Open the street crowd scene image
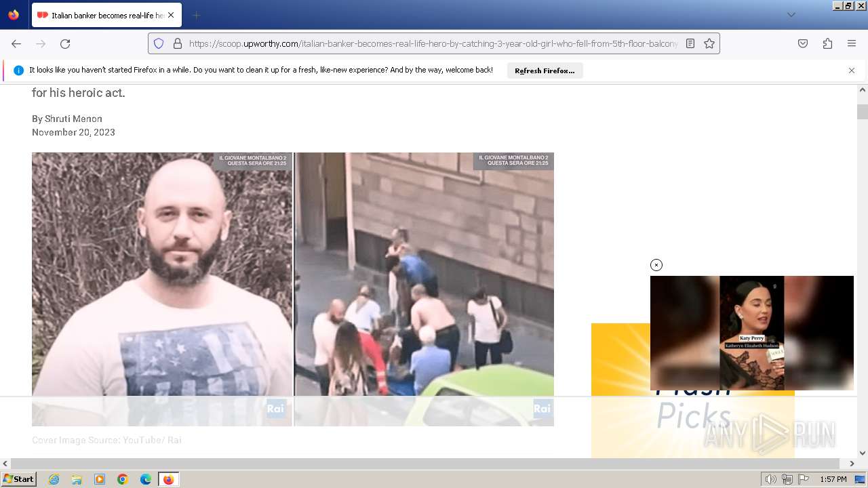This screenshot has height=488, width=868. (x=425, y=289)
